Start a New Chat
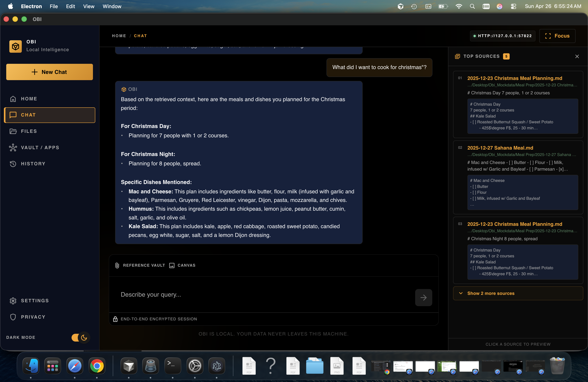 [x=49, y=72]
